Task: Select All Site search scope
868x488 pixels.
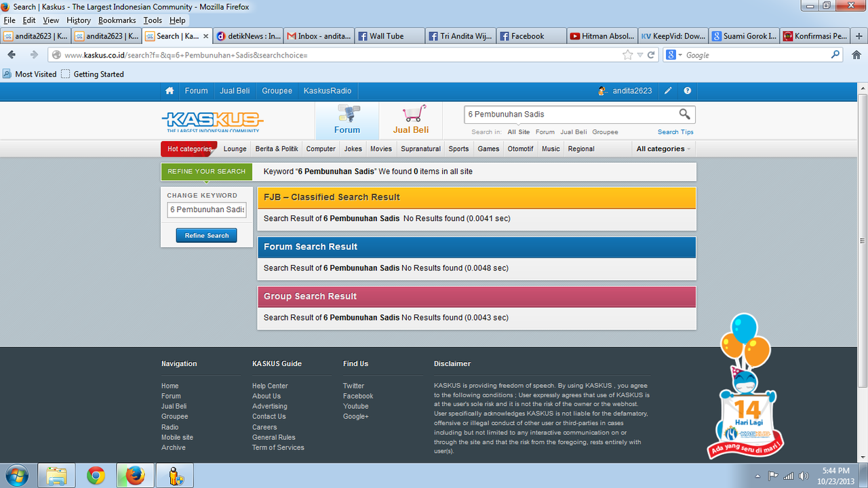Action: click(x=519, y=132)
